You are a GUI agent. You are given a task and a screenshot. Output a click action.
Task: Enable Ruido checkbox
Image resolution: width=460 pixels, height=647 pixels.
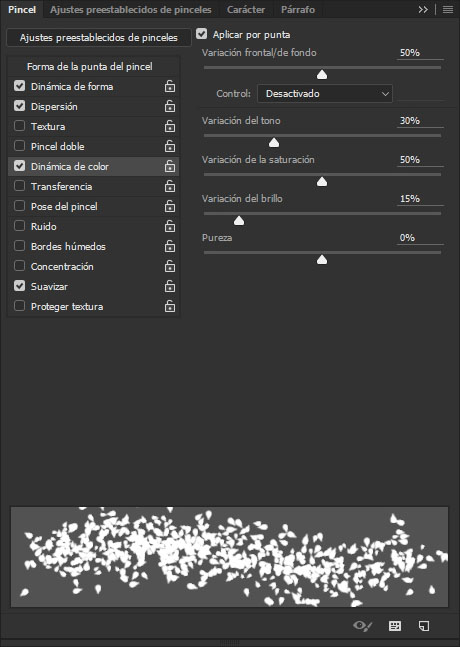(x=19, y=226)
